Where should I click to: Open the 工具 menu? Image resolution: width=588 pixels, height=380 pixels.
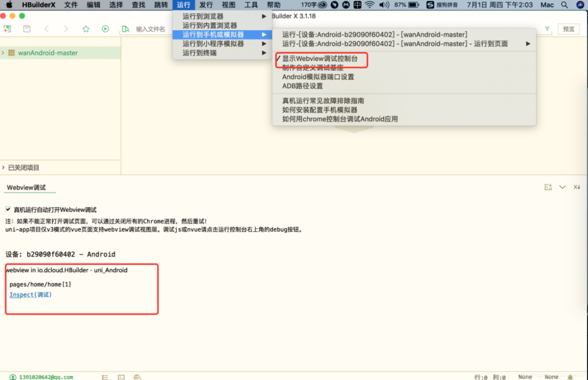point(251,5)
